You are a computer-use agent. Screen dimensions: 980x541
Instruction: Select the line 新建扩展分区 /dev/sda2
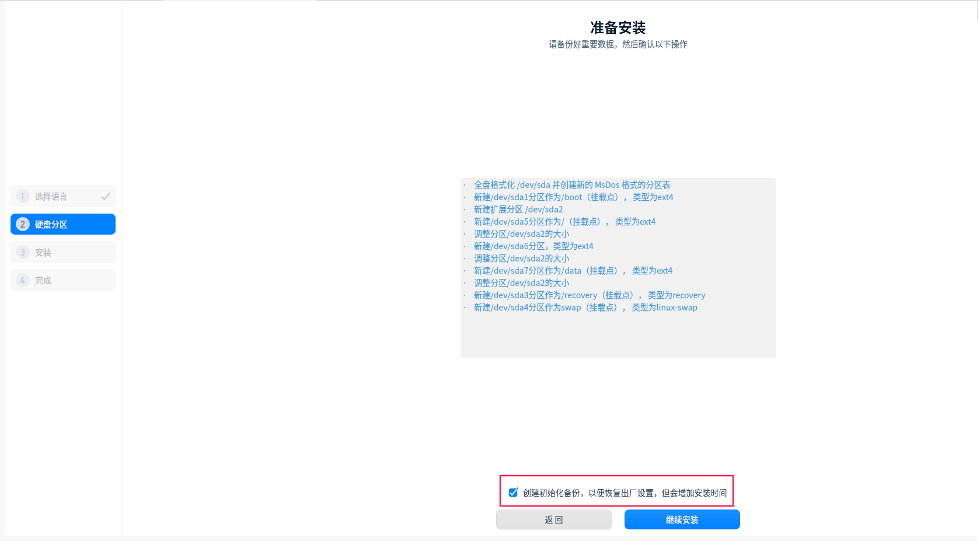coord(518,210)
